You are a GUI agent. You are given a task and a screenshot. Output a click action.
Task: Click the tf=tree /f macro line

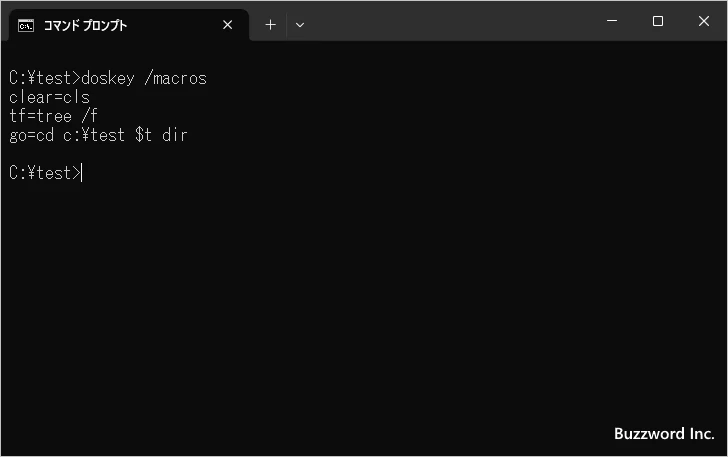click(x=53, y=116)
